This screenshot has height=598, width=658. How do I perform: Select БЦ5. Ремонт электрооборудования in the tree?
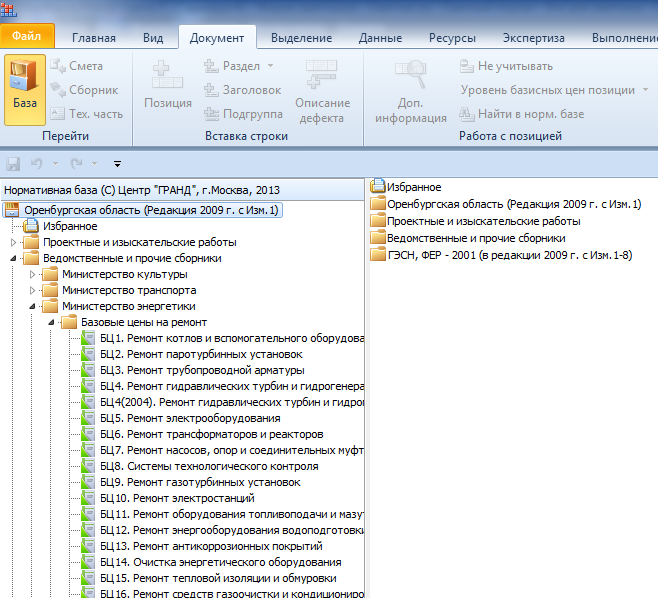pos(190,418)
